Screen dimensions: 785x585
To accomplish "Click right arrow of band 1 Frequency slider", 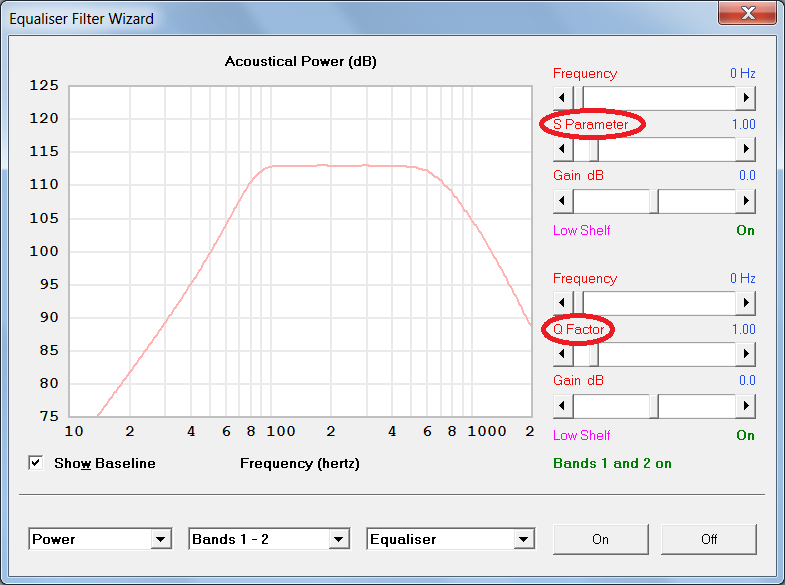I will click(745, 98).
